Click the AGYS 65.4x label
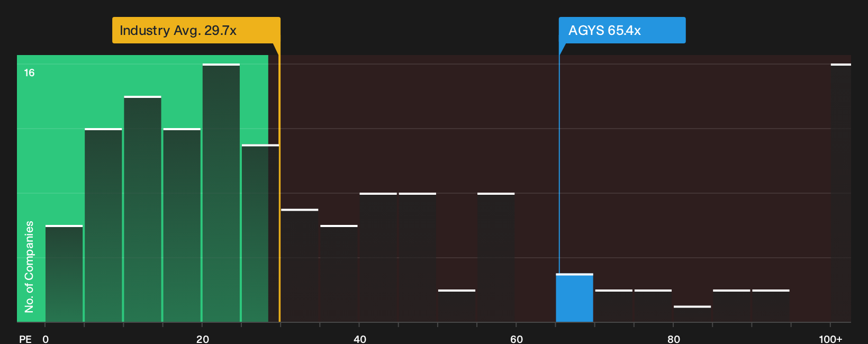The height and width of the screenshot is (344, 868). 622,30
